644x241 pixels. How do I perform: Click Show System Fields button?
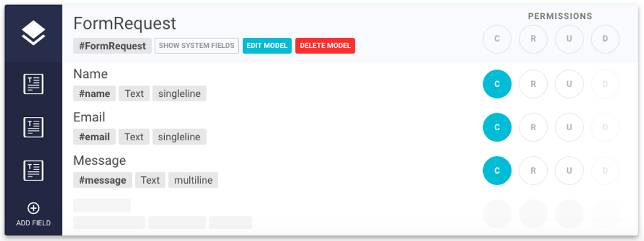tap(197, 46)
